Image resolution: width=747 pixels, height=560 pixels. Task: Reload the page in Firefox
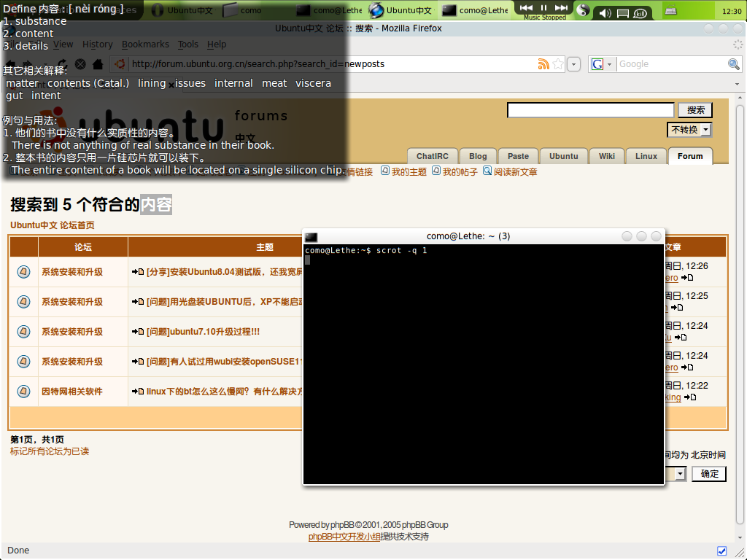tap(63, 64)
